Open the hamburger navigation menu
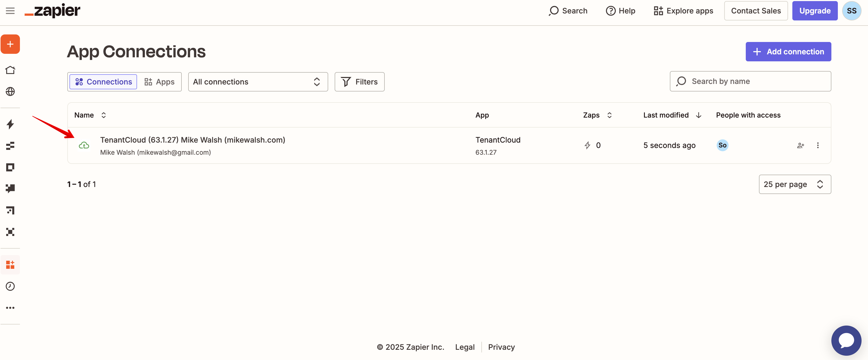The image size is (868, 360). 10,11
